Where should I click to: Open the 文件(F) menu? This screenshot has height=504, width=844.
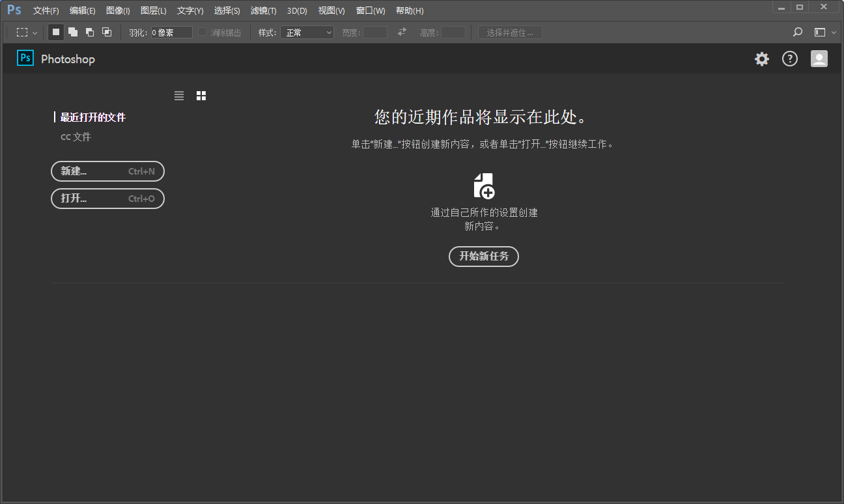(46, 10)
